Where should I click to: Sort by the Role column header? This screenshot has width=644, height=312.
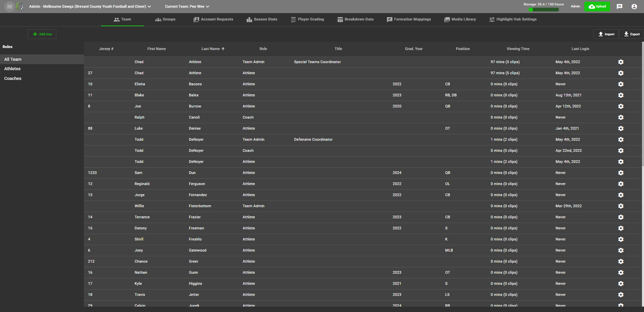(x=263, y=49)
